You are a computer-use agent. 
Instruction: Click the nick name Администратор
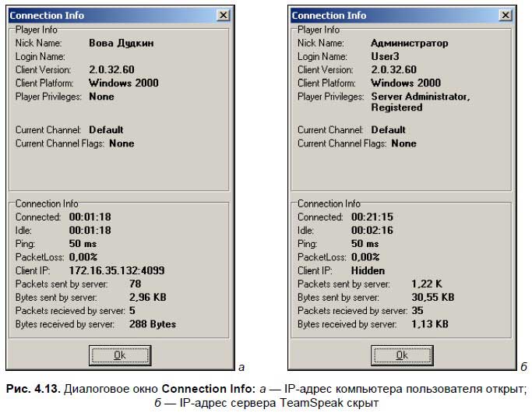(x=409, y=44)
